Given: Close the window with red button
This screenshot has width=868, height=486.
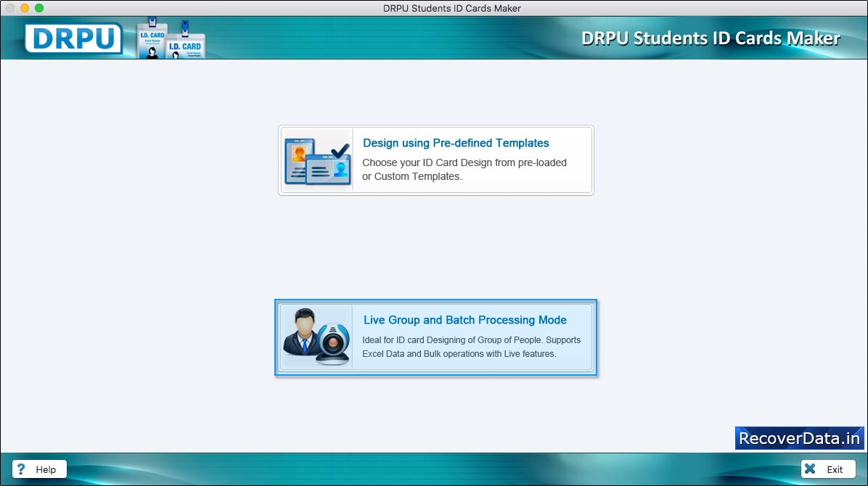Looking at the screenshot, I should 10,8.
